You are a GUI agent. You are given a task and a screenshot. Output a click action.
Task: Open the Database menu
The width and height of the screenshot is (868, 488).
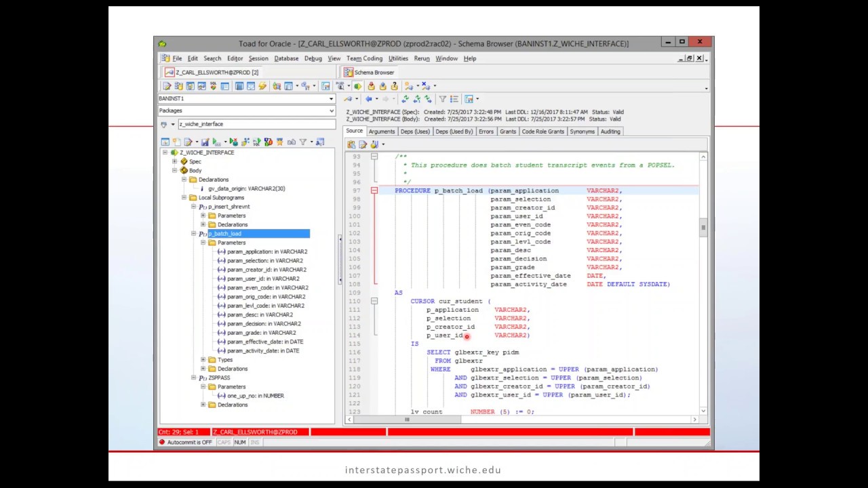click(286, 59)
